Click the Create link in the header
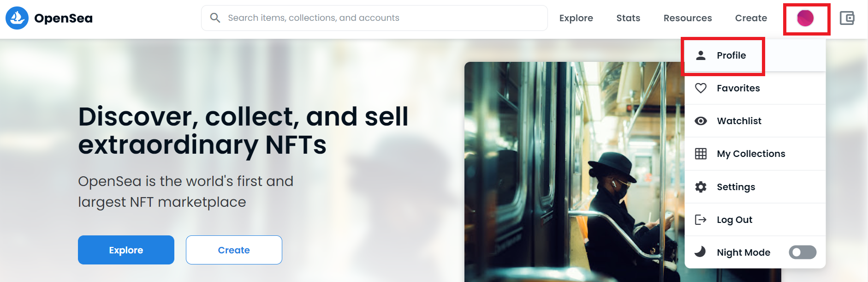Screen dimensions: 868x282 click(751, 18)
